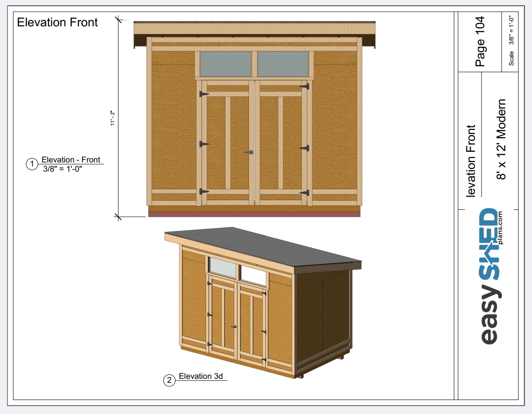Click the Scale 3/8" = 1'-0" text in title block
This screenshot has height=414, width=532.
pos(511,40)
